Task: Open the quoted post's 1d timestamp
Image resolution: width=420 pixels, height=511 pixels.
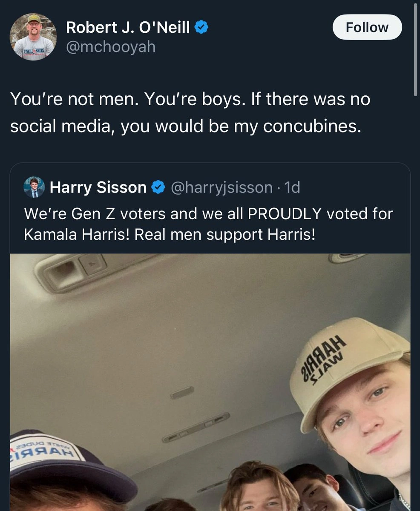Action: pyautogui.click(x=291, y=187)
